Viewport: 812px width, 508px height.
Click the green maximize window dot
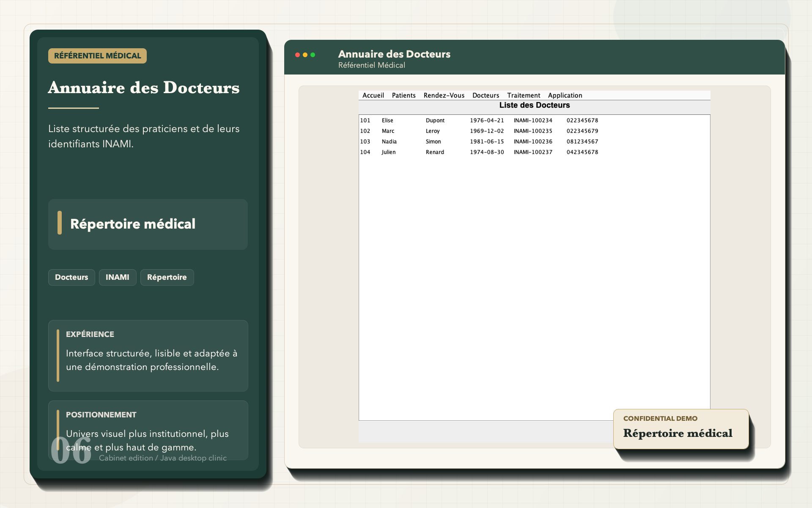313,55
